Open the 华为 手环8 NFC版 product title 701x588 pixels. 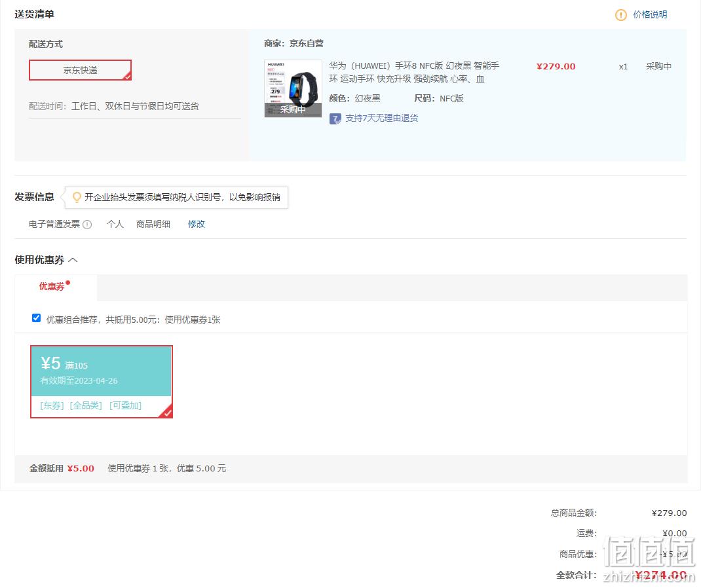pyautogui.click(x=414, y=73)
